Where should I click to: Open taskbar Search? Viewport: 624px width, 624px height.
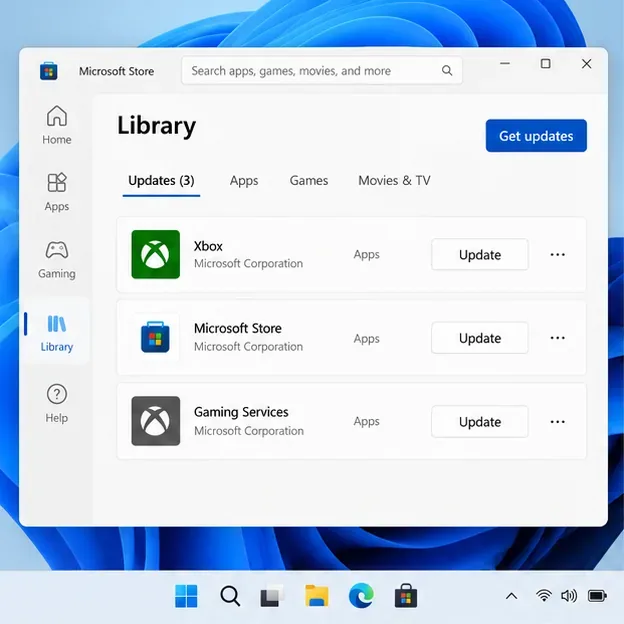click(230, 596)
